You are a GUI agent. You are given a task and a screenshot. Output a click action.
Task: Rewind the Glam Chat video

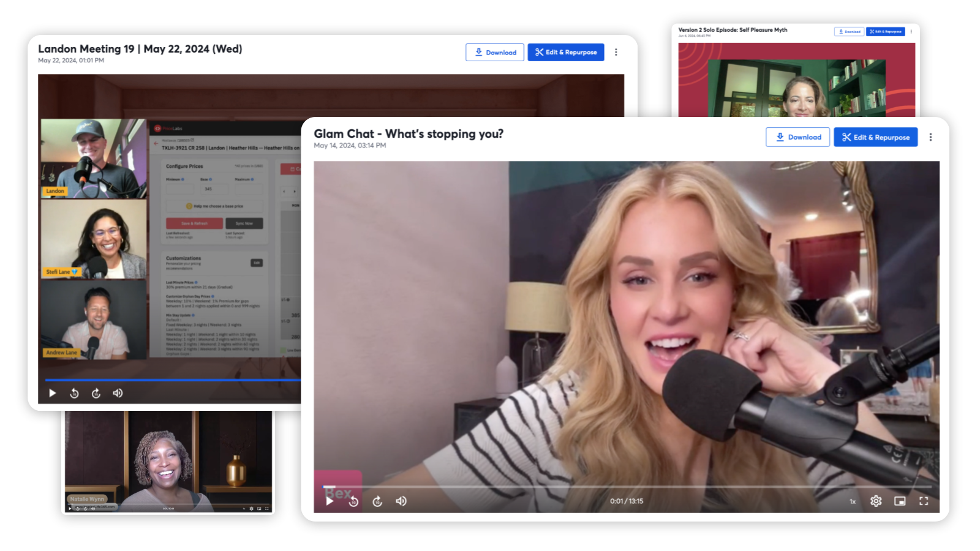tap(353, 501)
